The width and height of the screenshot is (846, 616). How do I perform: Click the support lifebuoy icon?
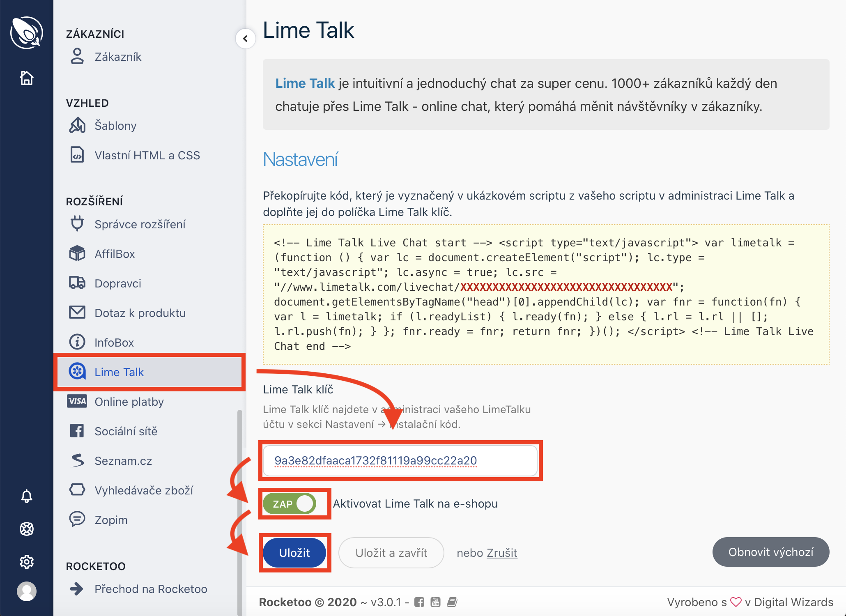tap(27, 529)
